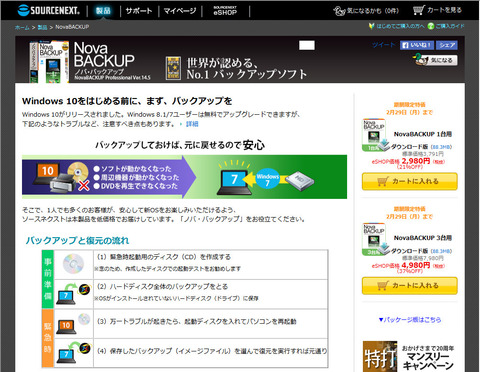The width and height of the screenshot is (480, 372).
Task: Click step 1 text 緊急時起動用のディスク
Action: point(164,257)
